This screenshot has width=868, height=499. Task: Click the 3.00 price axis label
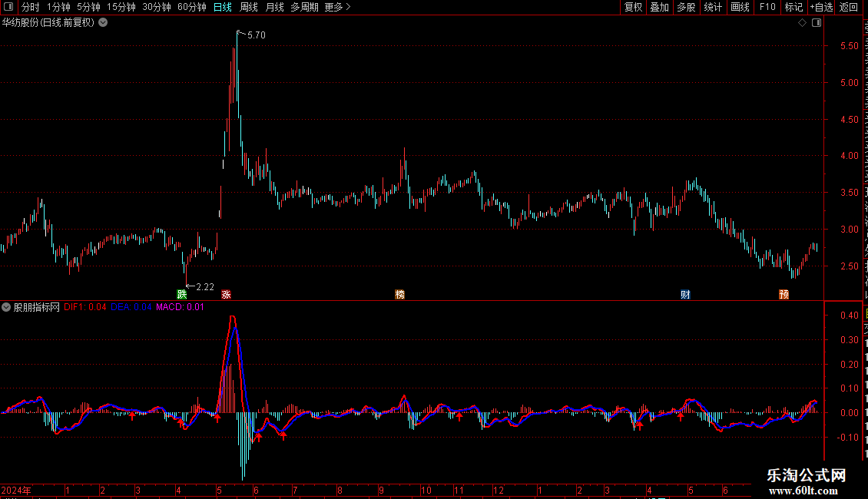(849, 229)
